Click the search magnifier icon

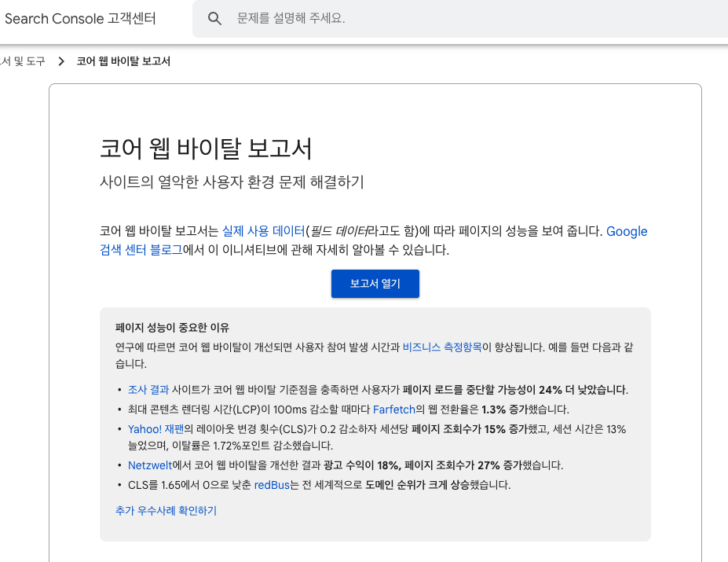(214, 19)
